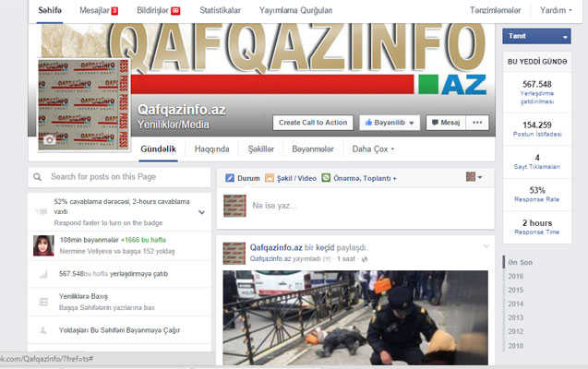
Task: Click the Yeniliklərə Baxış feed icon
Action: tap(43, 302)
